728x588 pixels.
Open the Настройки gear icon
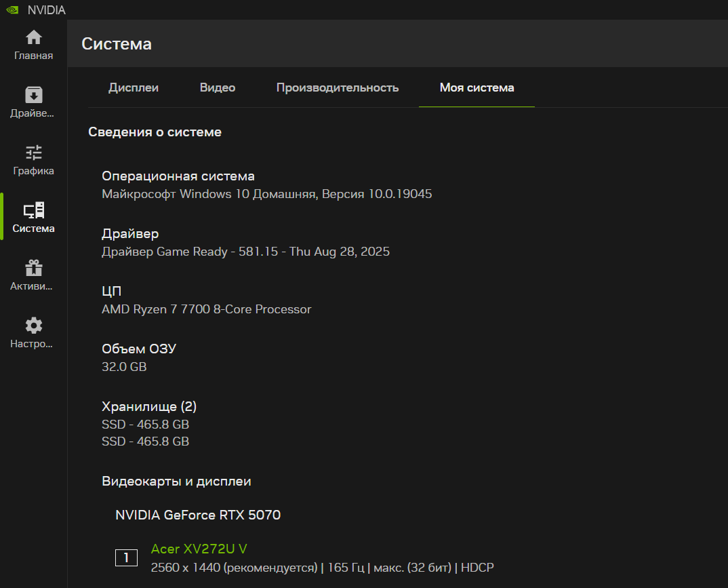(x=33, y=326)
